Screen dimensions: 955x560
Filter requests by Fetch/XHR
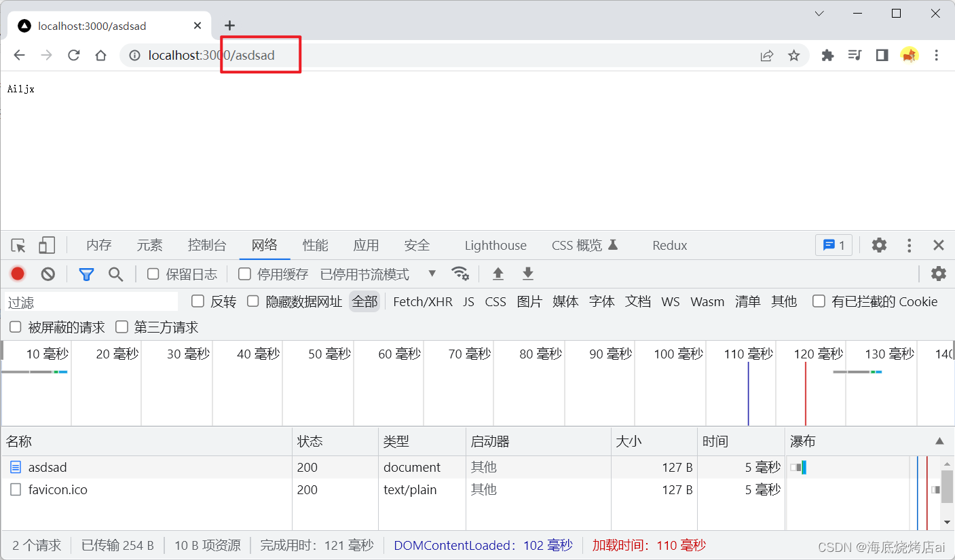[423, 301]
